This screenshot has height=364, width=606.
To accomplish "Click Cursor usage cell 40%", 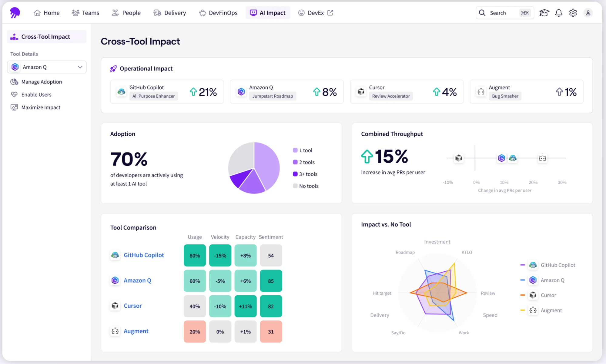I will tap(195, 306).
